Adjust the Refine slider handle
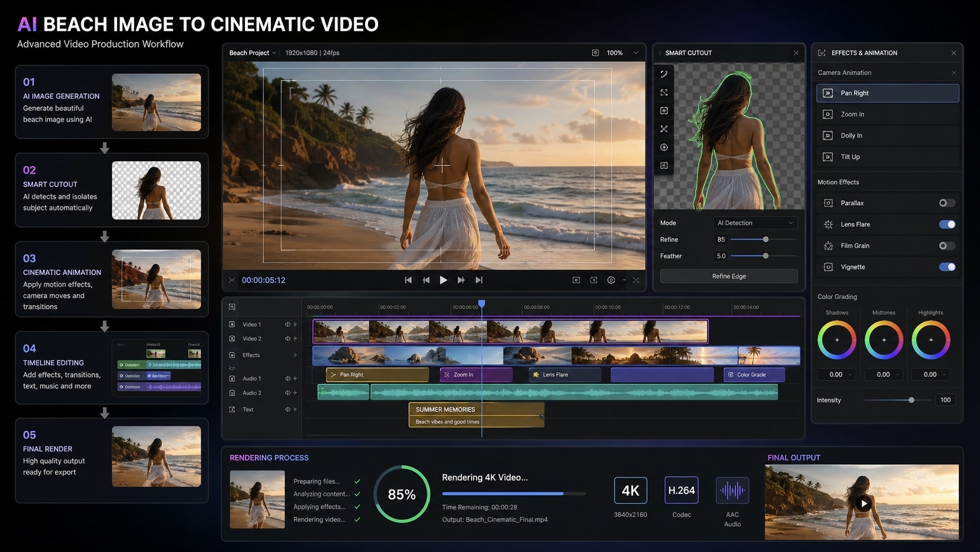 [765, 239]
